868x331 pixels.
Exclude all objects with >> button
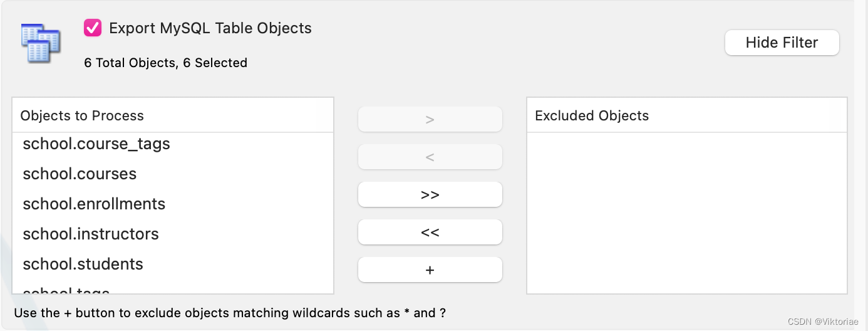coord(430,194)
